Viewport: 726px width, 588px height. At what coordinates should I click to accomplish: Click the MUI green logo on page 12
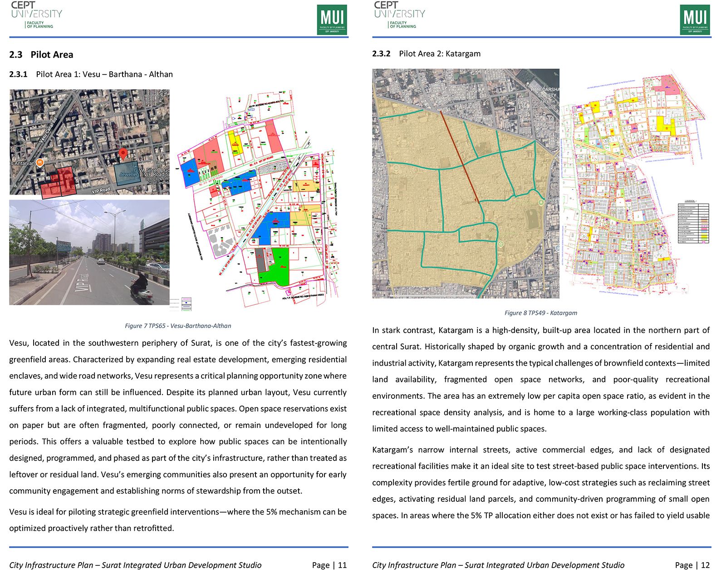pos(695,20)
